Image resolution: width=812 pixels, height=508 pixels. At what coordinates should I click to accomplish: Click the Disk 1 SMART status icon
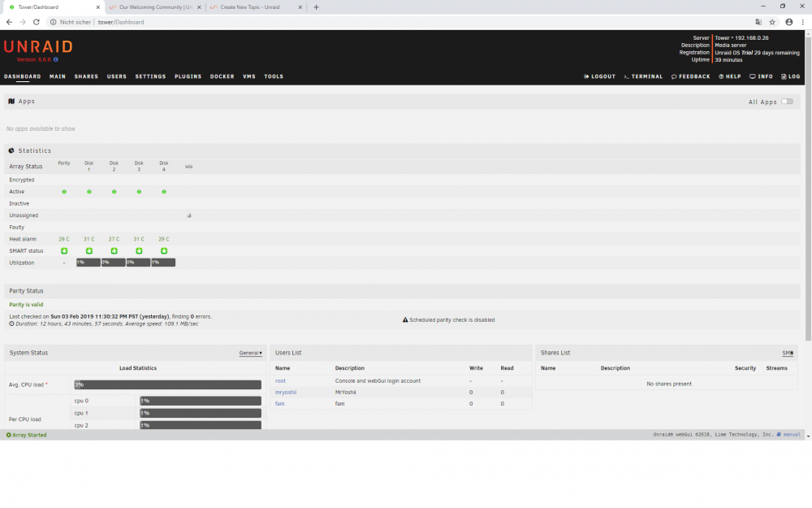89,251
